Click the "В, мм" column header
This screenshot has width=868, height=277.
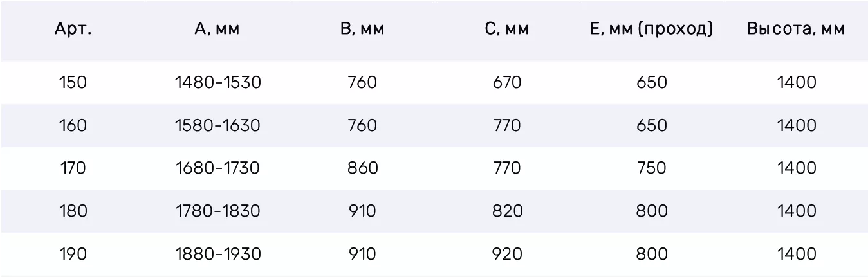tap(362, 30)
